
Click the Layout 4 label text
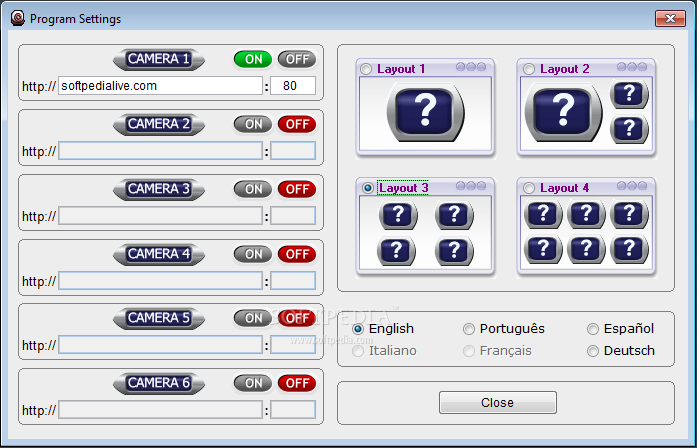pos(565,188)
